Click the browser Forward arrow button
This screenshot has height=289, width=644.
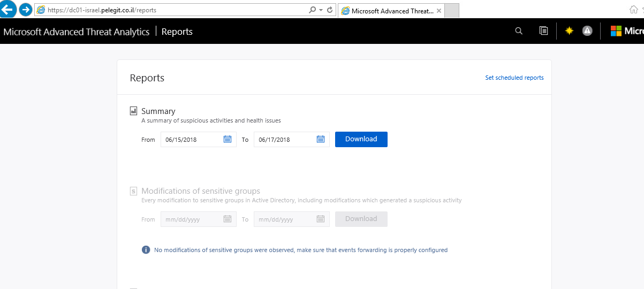pyautogui.click(x=25, y=10)
